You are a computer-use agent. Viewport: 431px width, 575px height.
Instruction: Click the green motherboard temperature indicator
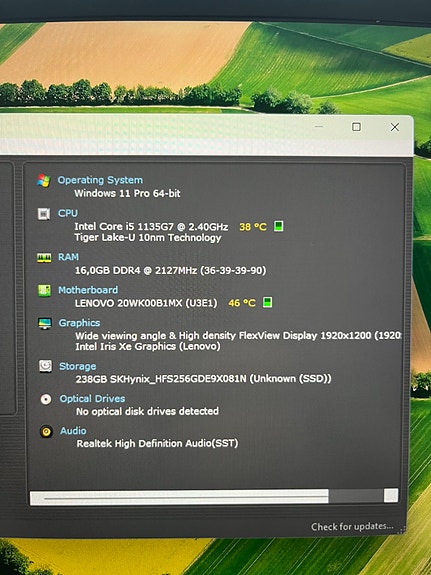click(268, 303)
